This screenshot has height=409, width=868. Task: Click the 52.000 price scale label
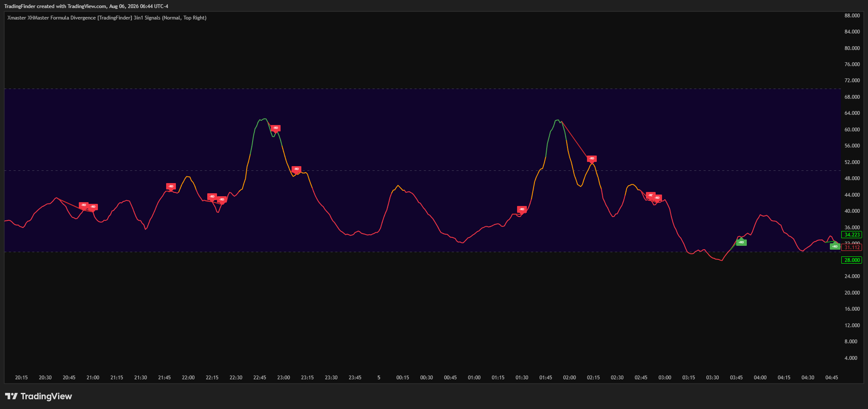(852, 162)
